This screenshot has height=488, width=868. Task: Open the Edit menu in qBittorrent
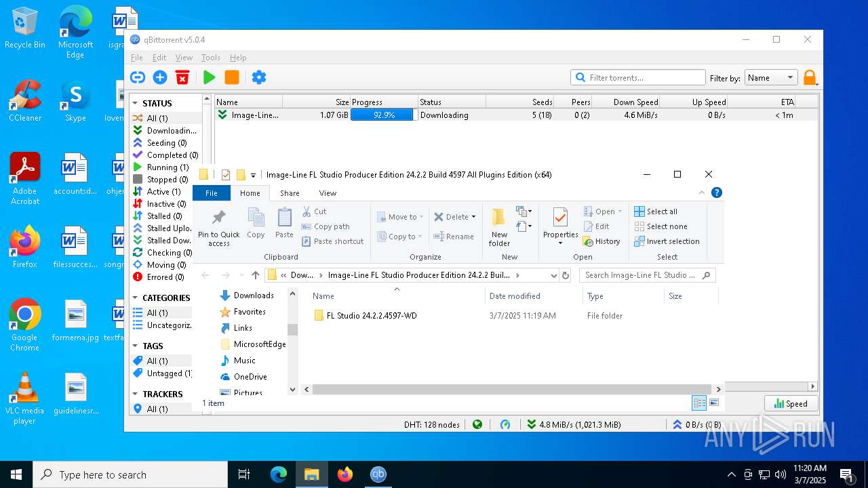pos(159,58)
